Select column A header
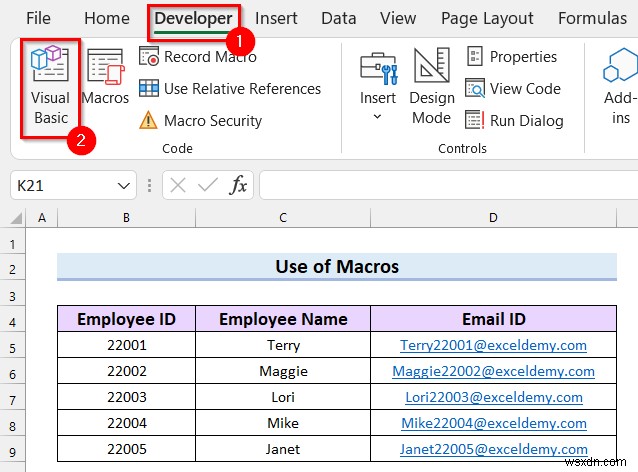This screenshot has height=472, width=638. [x=42, y=218]
